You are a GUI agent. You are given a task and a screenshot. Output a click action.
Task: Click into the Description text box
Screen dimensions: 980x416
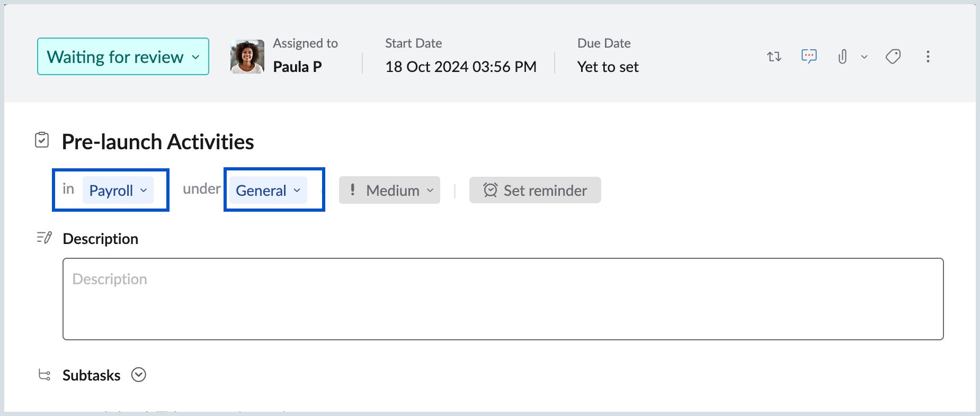(x=503, y=299)
